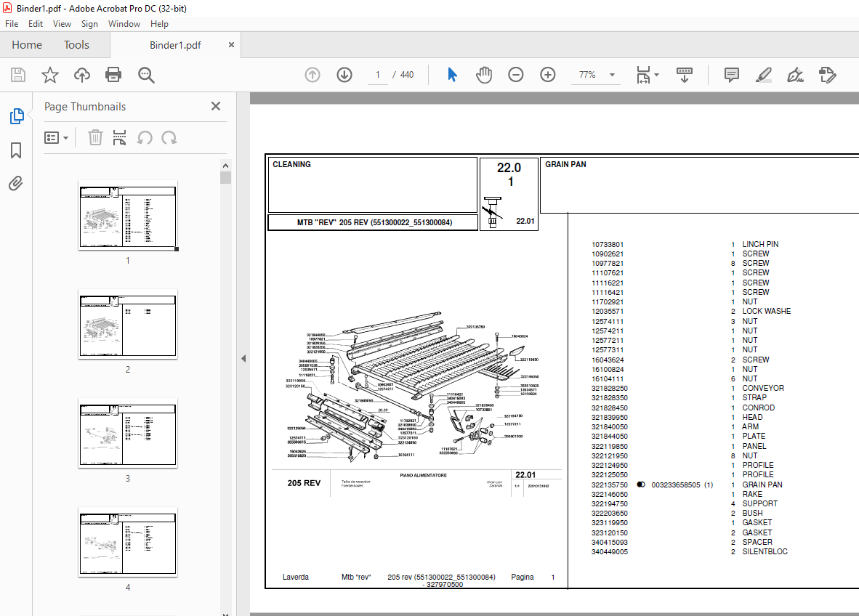
Task: Open the View menu
Action: tap(62, 24)
